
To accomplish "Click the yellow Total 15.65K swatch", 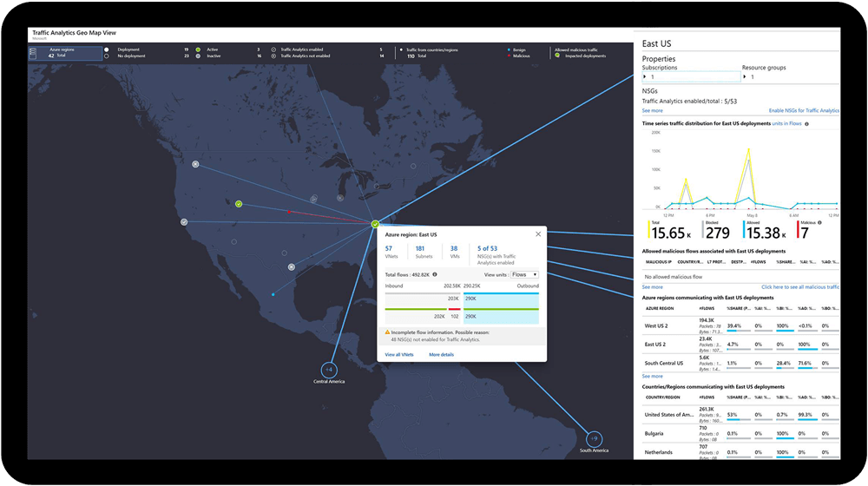I will tap(648, 230).
